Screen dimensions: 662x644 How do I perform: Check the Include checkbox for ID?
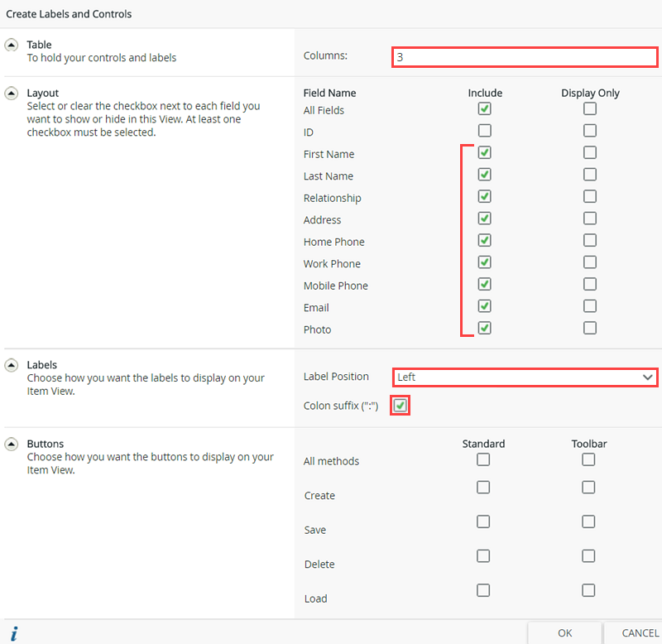[x=484, y=130]
